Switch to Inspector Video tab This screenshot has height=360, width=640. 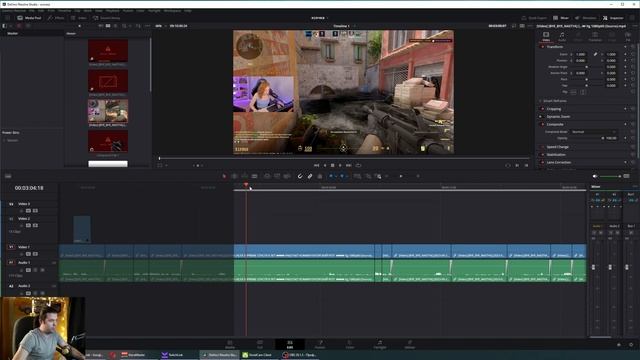546,36
